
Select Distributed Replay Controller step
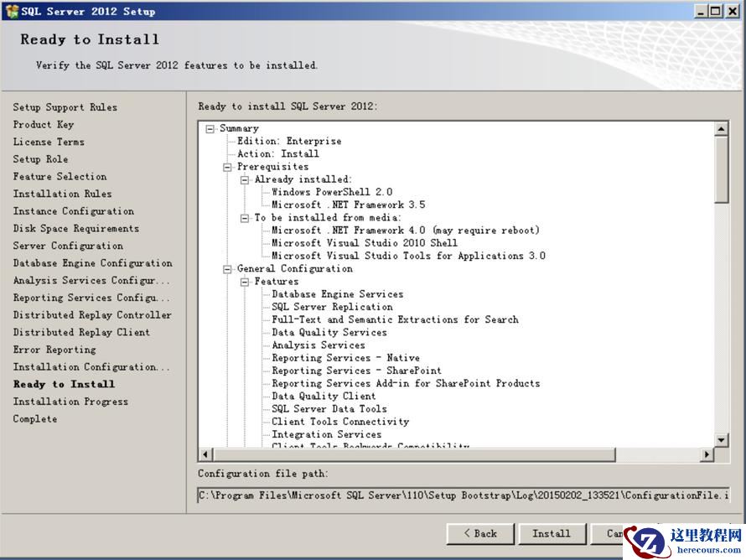click(92, 315)
